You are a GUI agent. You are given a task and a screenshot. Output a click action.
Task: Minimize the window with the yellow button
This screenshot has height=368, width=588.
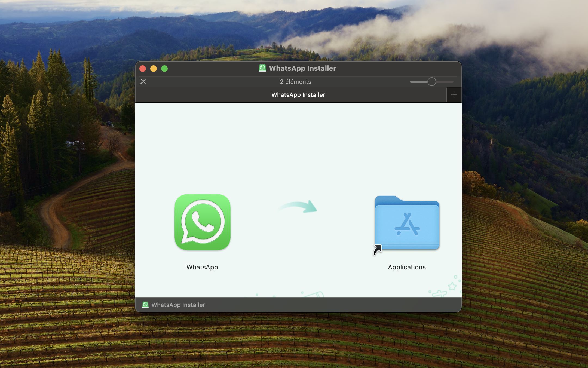pyautogui.click(x=154, y=69)
